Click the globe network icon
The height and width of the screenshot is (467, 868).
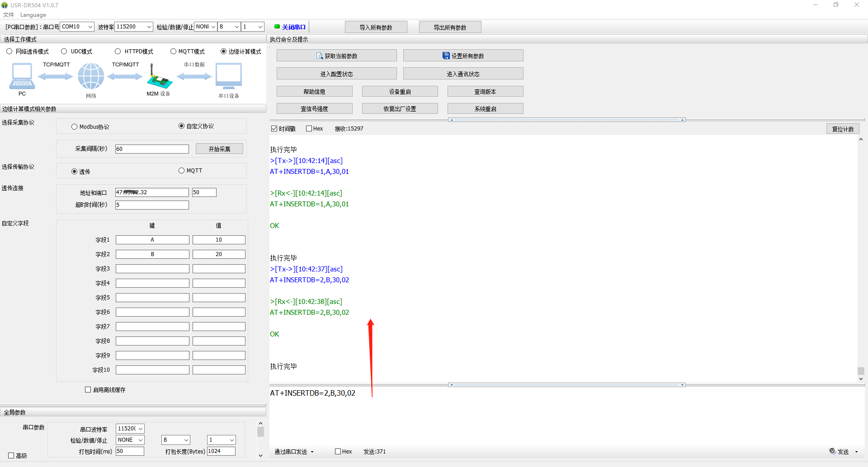click(x=91, y=76)
